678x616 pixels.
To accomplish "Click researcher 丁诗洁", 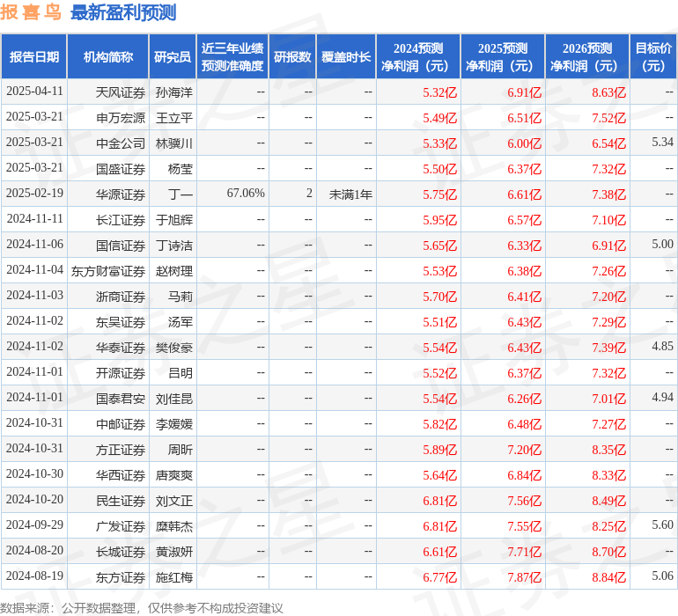I will pos(173,246).
